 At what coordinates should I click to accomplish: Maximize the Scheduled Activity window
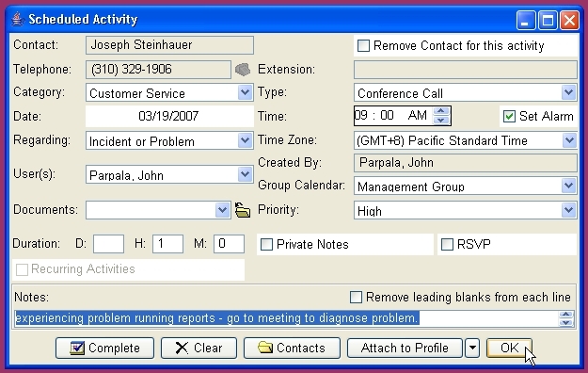point(548,20)
